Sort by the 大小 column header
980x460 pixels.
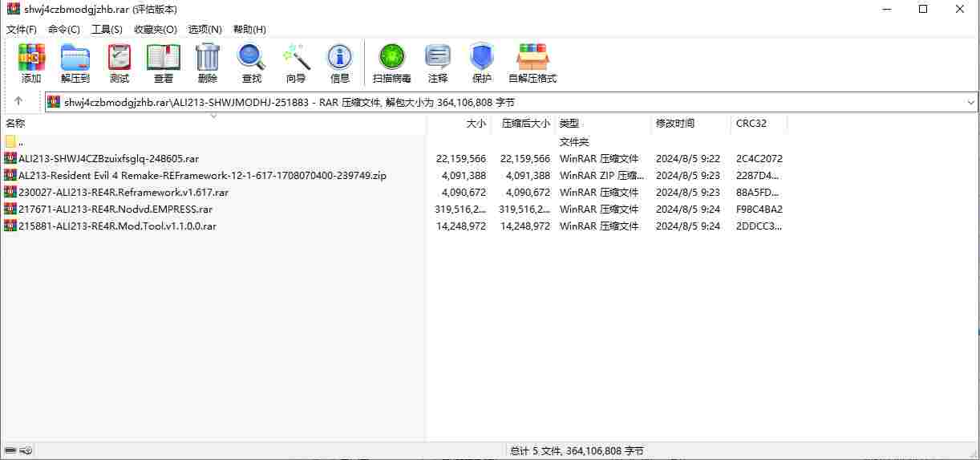pyautogui.click(x=459, y=124)
